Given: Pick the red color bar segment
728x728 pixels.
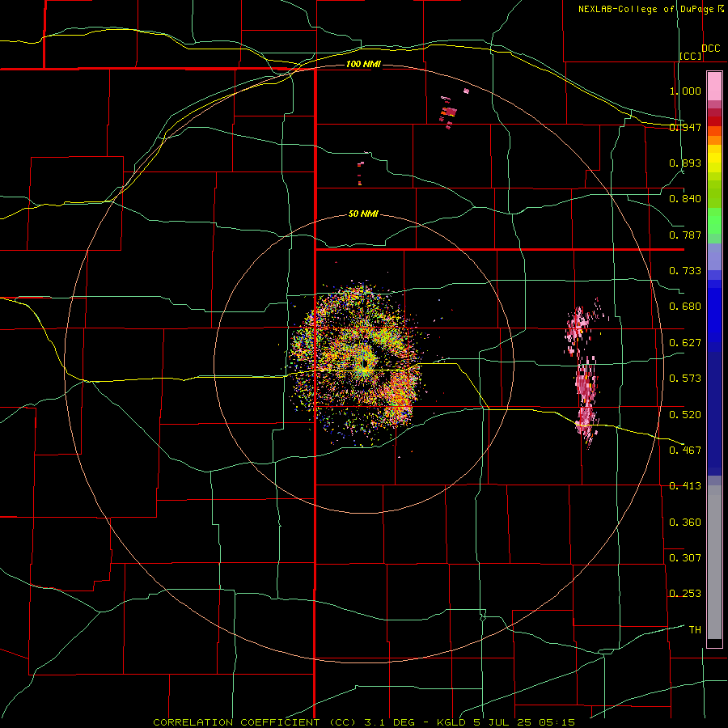Looking at the screenshot, I should (x=714, y=121).
